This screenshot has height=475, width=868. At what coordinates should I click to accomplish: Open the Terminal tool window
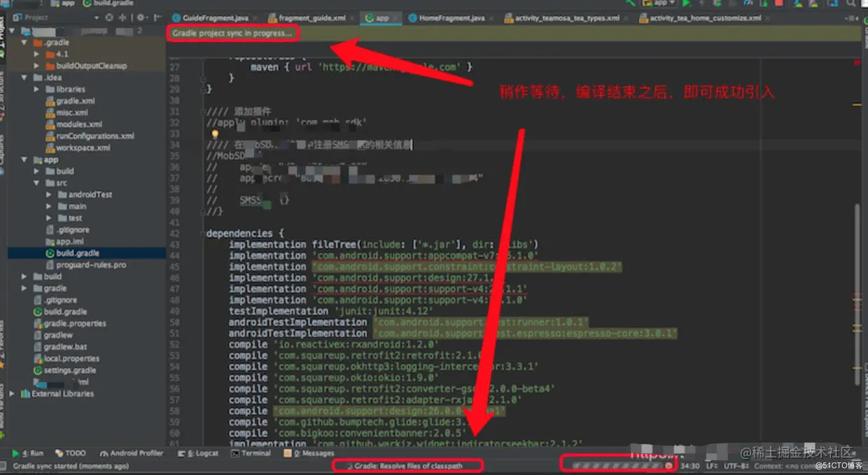251,453
